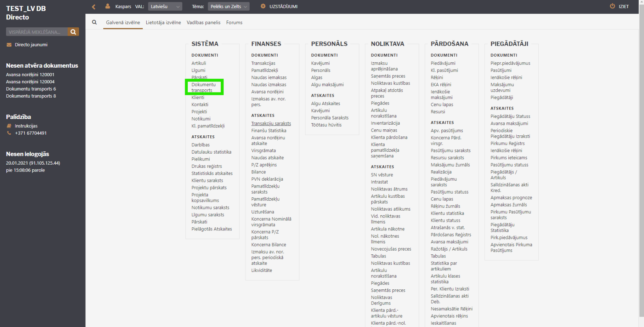
Task: Open the Forums tab
Action: [234, 22]
